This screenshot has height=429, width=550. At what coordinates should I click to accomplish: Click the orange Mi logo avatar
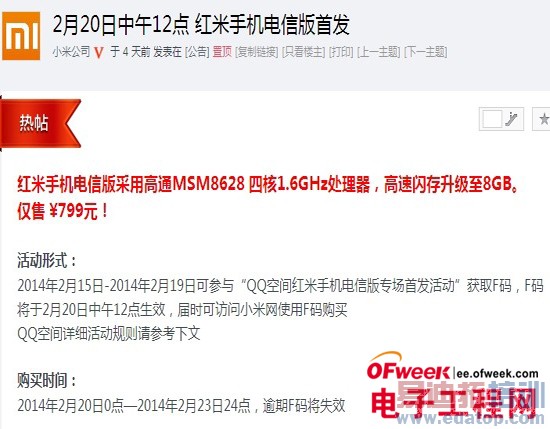[21, 36]
